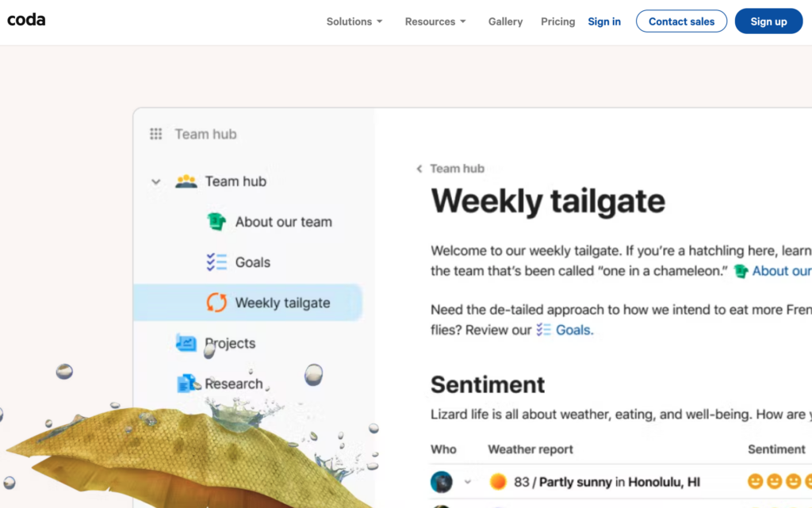Open the Resources dropdown menu
812x508 pixels.
click(x=435, y=21)
